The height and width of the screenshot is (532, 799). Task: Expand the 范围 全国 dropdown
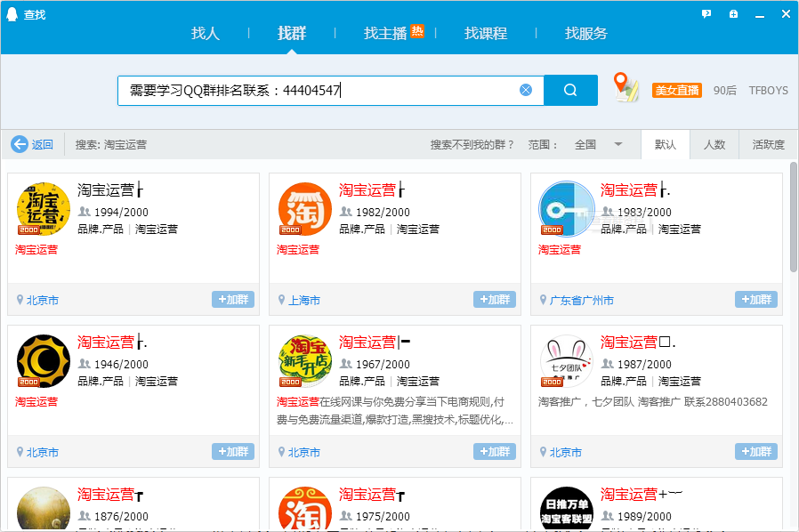[598, 145]
